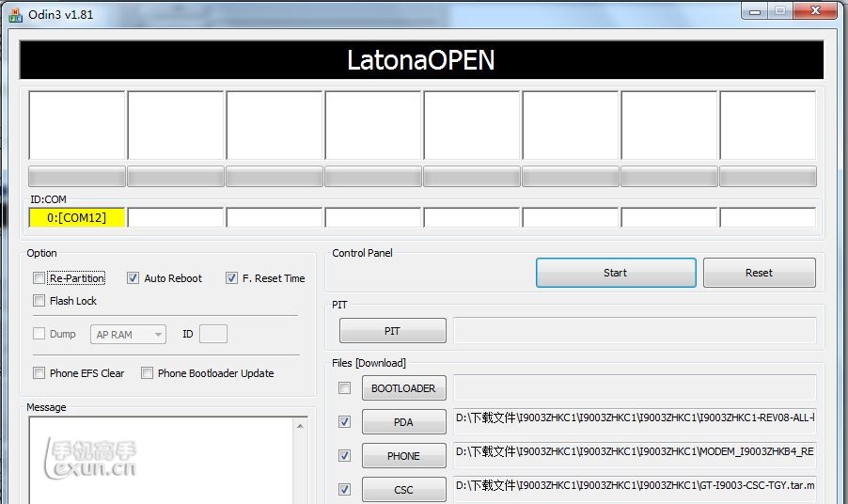Uncheck the Auto Reboot option
The height and width of the screenshot is (504, 848).
coord(133,278)
